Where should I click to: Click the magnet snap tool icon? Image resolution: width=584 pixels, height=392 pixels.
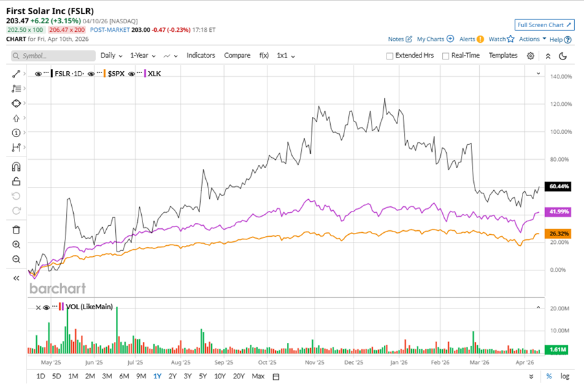[x=16, y=167]
